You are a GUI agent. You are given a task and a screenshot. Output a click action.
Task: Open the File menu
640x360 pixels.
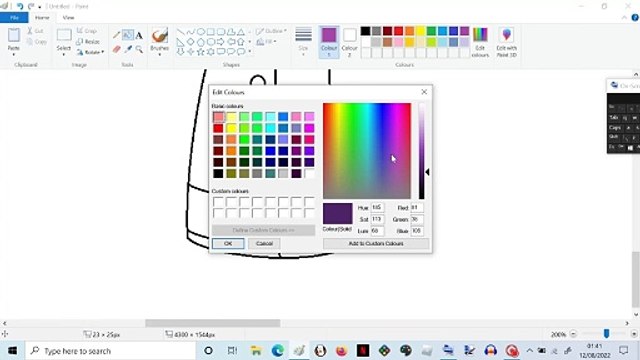(x=14, y=18)
